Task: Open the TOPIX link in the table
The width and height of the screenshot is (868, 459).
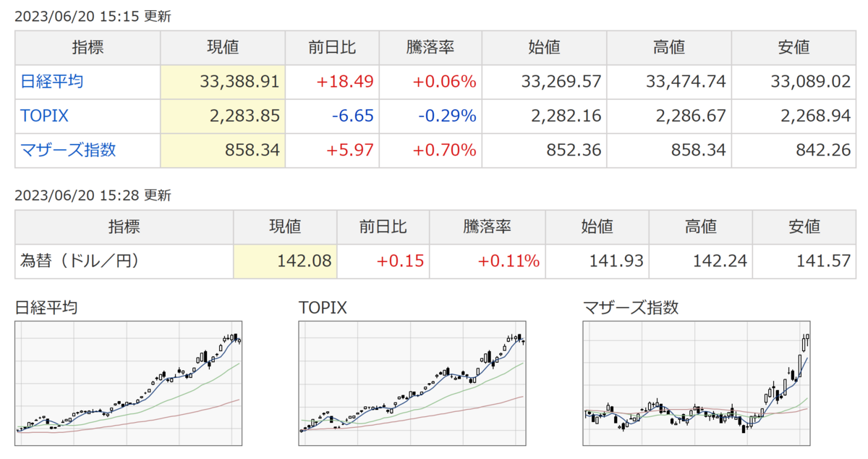Action: 45,116
